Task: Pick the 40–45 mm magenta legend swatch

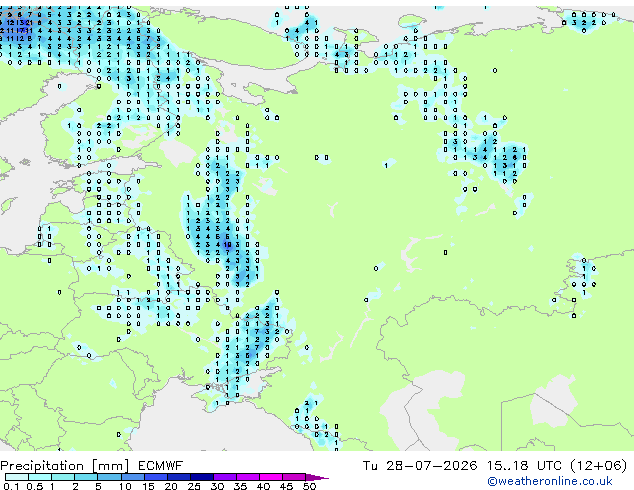Action: tap(271, 477)
